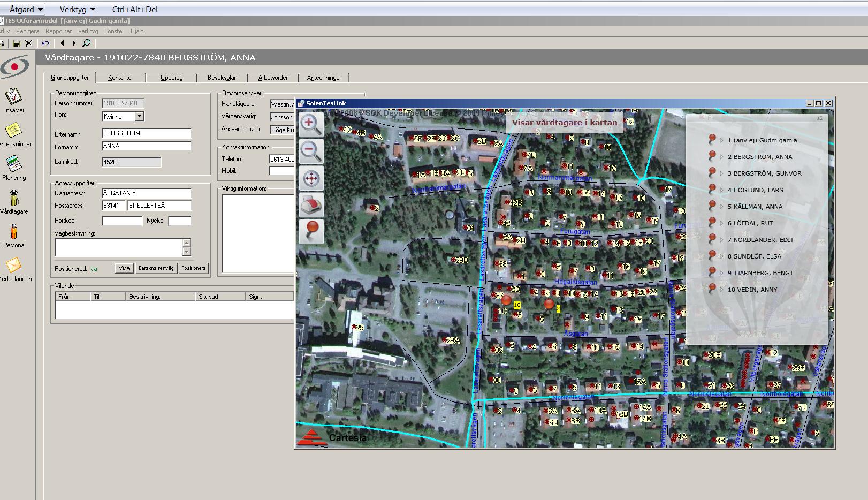
Task: Click pin icon next to VEDIN, ANNY
Action: click(x=712, y=289)
